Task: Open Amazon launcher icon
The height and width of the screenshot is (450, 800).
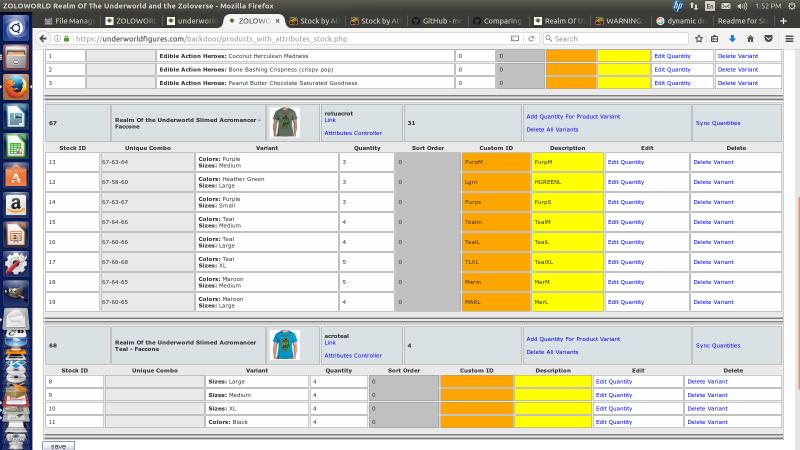Action: (16, 205)
